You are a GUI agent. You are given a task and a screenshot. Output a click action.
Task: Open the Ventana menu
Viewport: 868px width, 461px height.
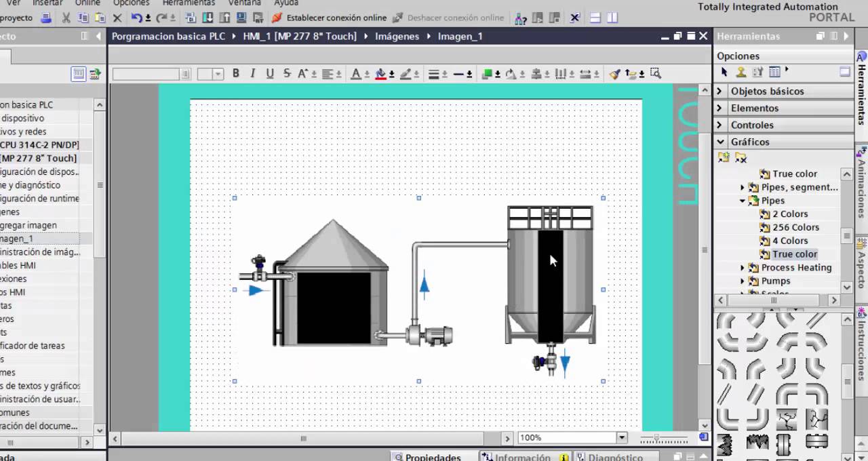244,3
